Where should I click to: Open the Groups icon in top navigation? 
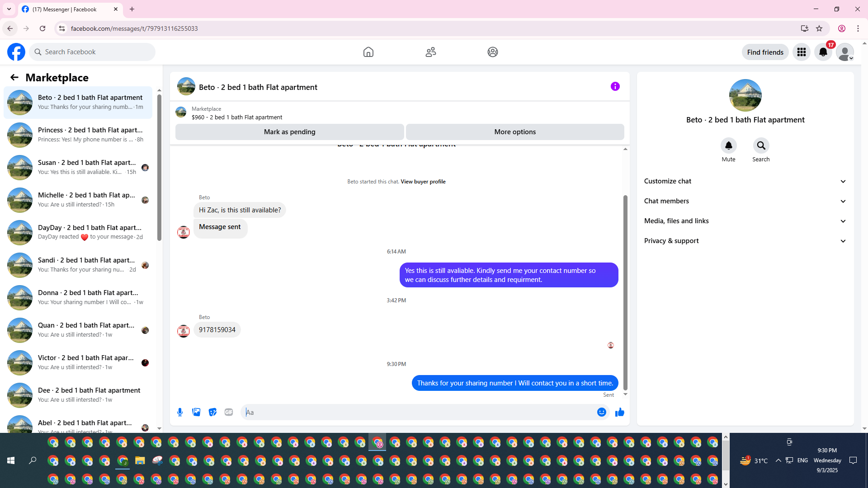(493, 52)
